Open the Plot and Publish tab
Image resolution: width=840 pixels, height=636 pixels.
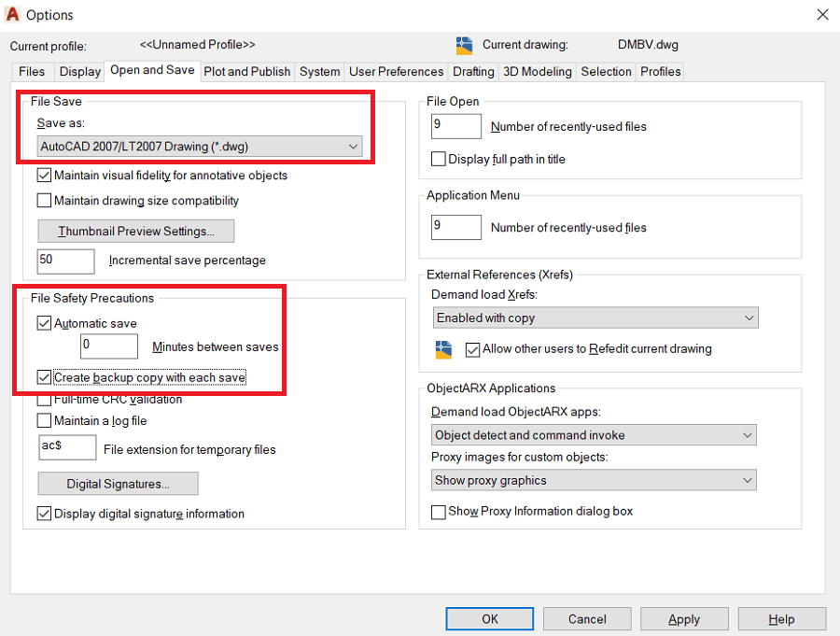pos(247,71)
